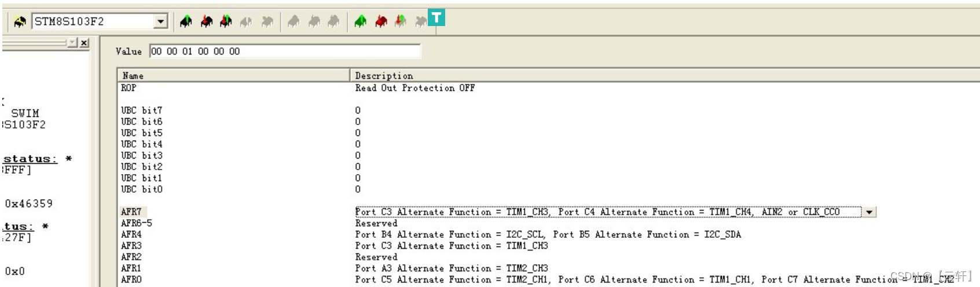Select the AFR1 row name
Image resolution: width=980 pixels, height=287 pixels.
point(131,268)
